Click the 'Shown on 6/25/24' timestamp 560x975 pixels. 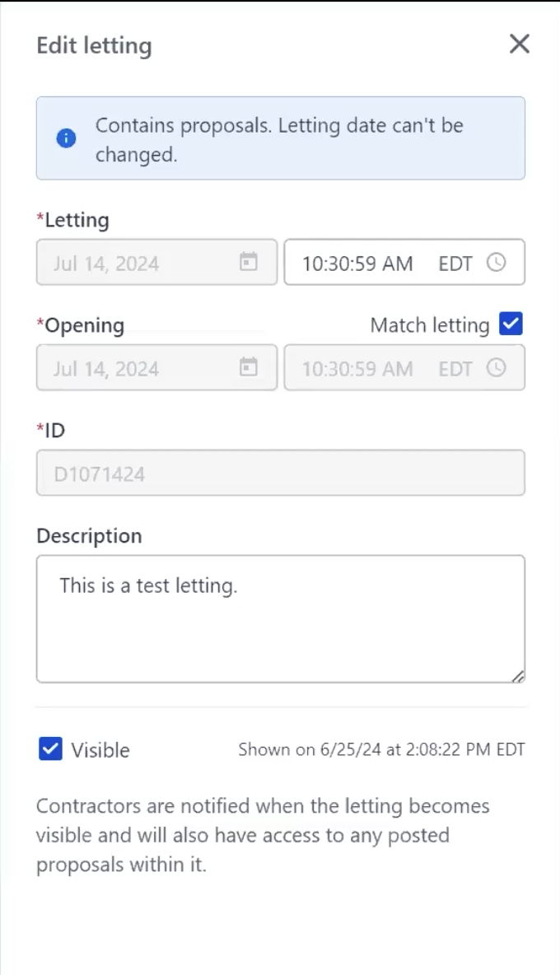click(381, 749)
